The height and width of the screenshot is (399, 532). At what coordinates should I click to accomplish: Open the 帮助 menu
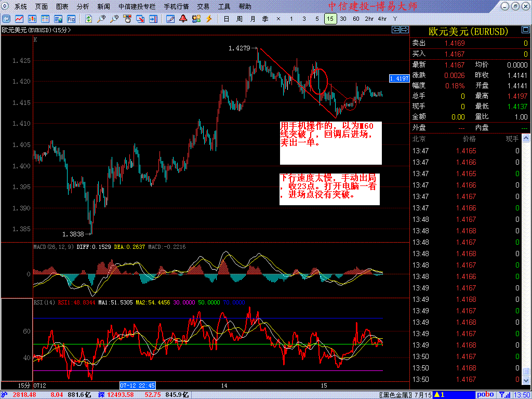click(x=245, y=6)
